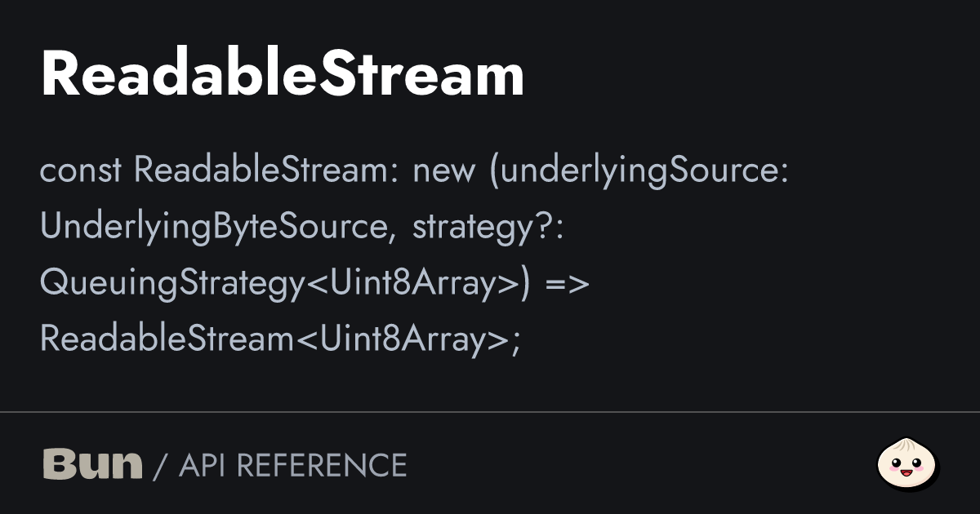
Task: Select the large ReadableStream heading
Action: tap(282, 75)
